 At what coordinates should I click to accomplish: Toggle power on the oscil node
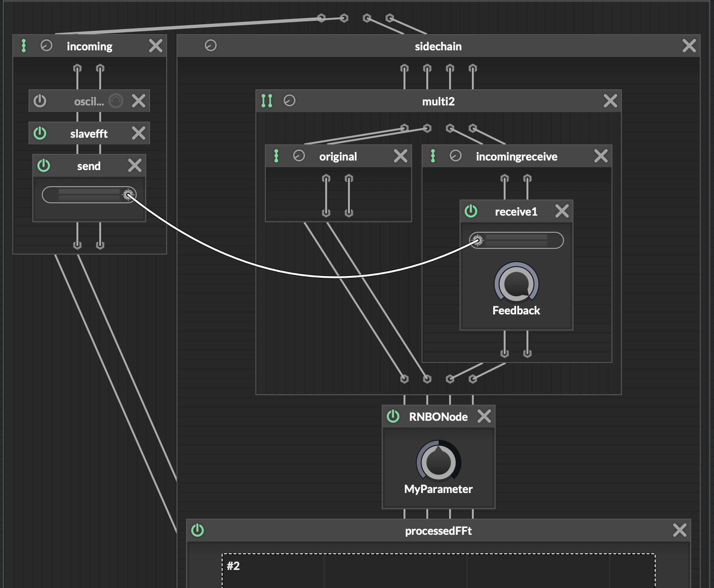tap(40, 101)
